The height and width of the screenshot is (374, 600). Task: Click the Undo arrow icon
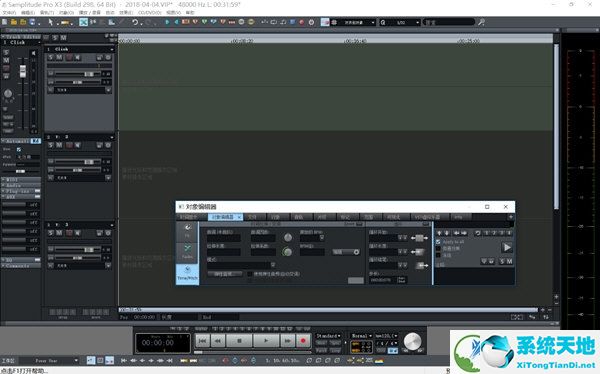click(x=135, y=22)
